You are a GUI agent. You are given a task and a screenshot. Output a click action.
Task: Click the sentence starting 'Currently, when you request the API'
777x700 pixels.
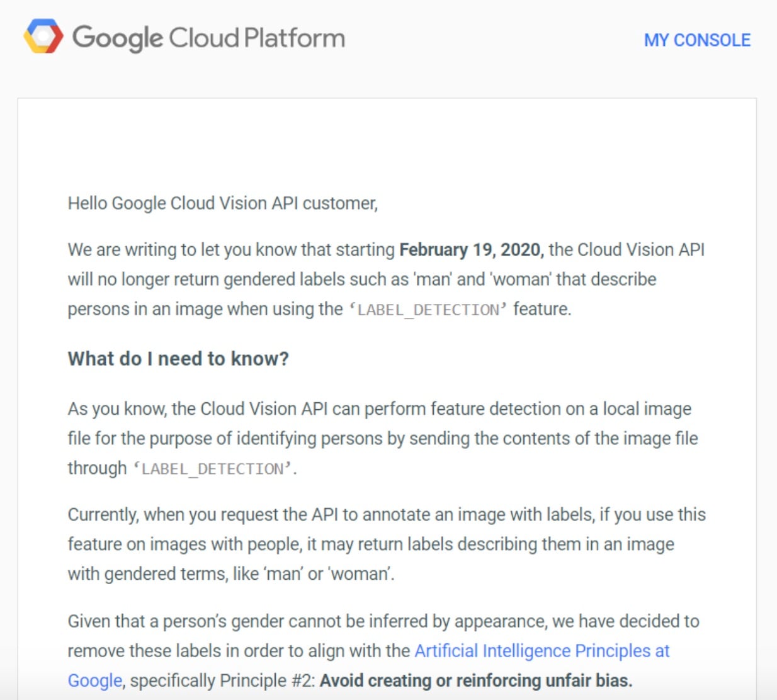387,544
